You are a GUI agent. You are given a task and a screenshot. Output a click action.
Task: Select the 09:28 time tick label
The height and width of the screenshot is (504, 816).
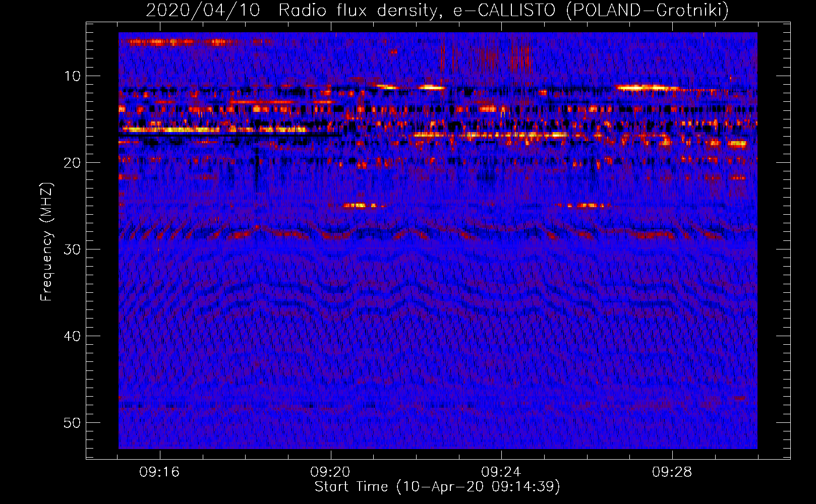672,472
